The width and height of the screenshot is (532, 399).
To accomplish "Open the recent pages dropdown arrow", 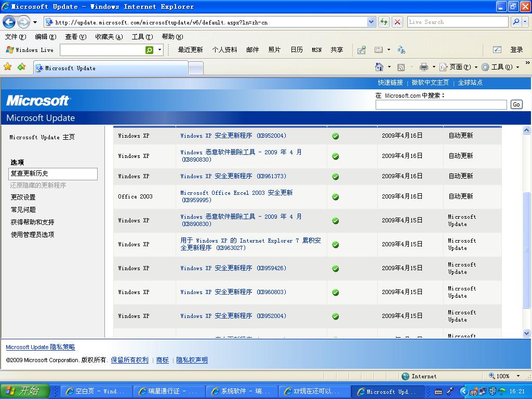I will point(35,22).
